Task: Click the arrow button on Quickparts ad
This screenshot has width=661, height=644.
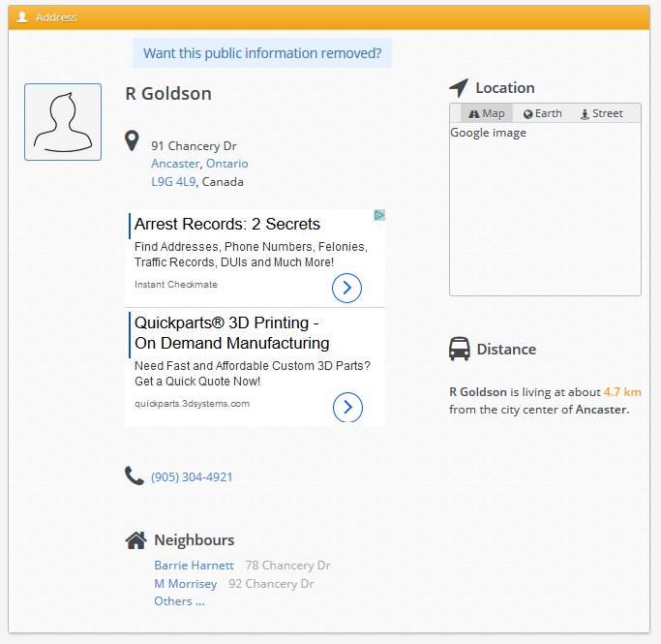Action: click(x=347, y=407)
